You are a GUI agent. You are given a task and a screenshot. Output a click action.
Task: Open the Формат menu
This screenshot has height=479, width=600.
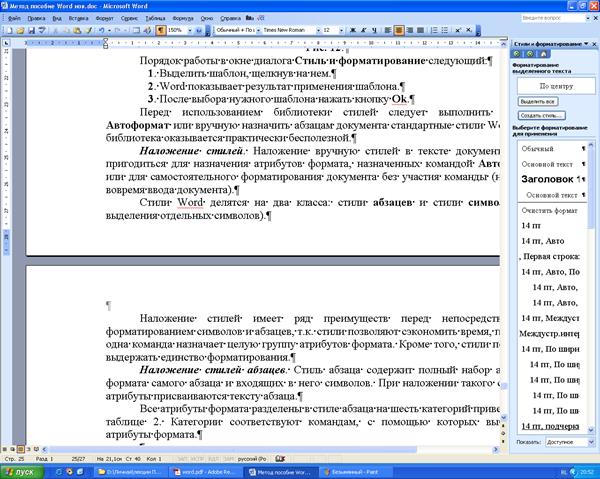point(104,18)
